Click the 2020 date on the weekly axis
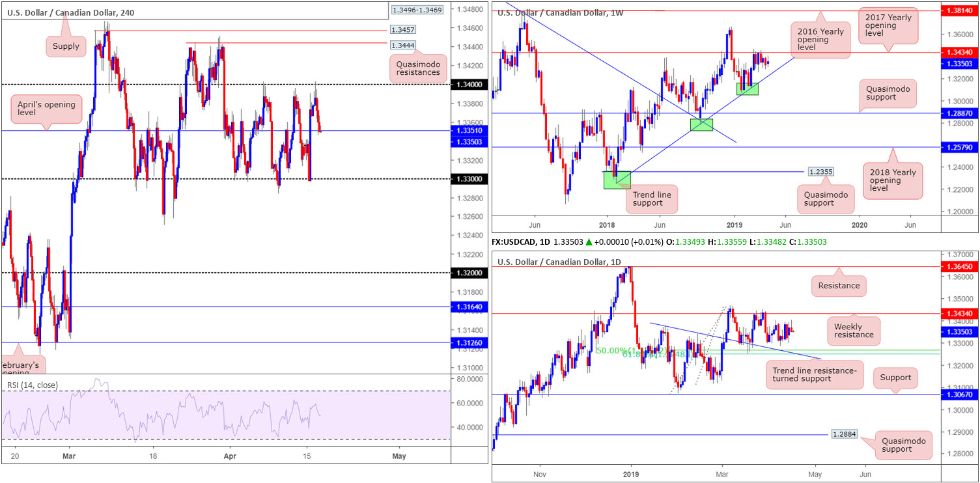Image resolution: width=980 pixels, height=483 pixels. (860, 224)
